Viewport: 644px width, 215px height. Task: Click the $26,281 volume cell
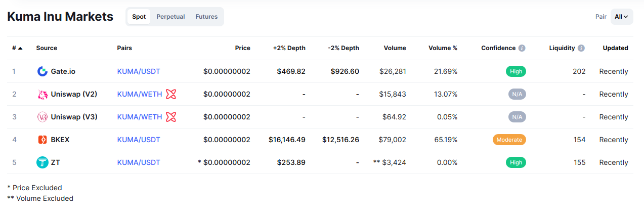pyautogui.click(x=393, y=71)
